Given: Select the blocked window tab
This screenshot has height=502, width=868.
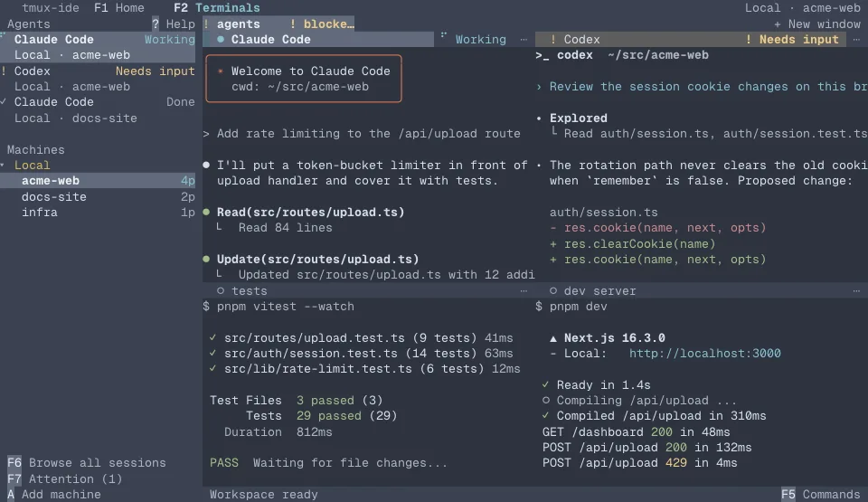Looking at the screenshot, I should tap(322, 24).
